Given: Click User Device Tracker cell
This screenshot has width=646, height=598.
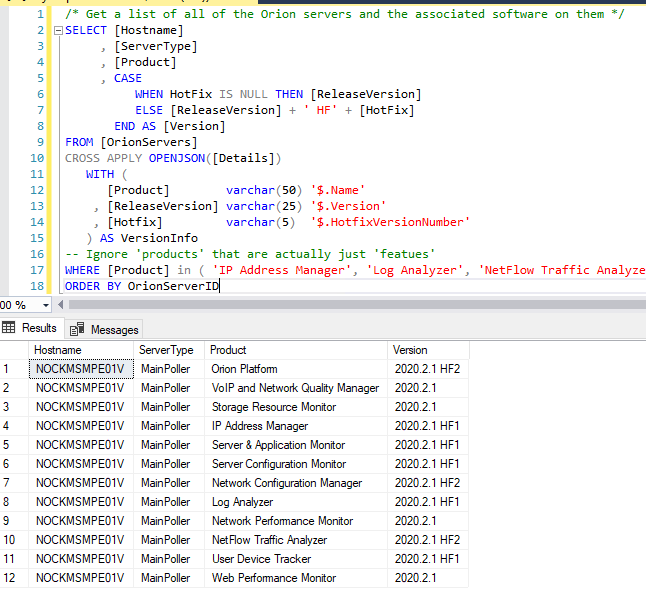Looking at the screenshot, I should pos(296,559).
